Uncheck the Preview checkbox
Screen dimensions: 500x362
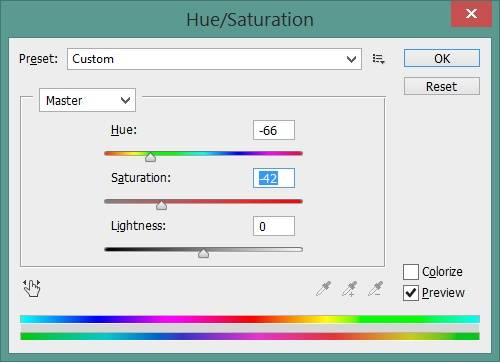pyautogui.click(x=411, y=293)
